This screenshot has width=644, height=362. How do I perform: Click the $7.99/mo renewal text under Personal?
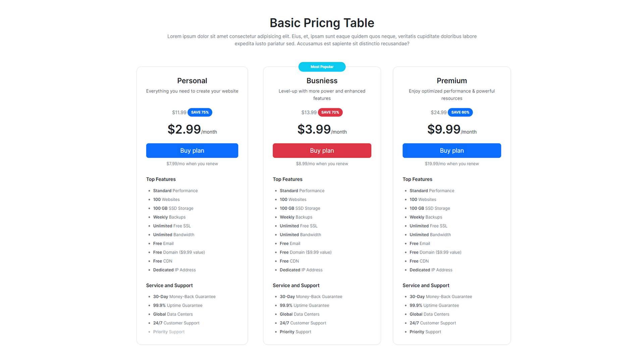click(x=192, y=164)
